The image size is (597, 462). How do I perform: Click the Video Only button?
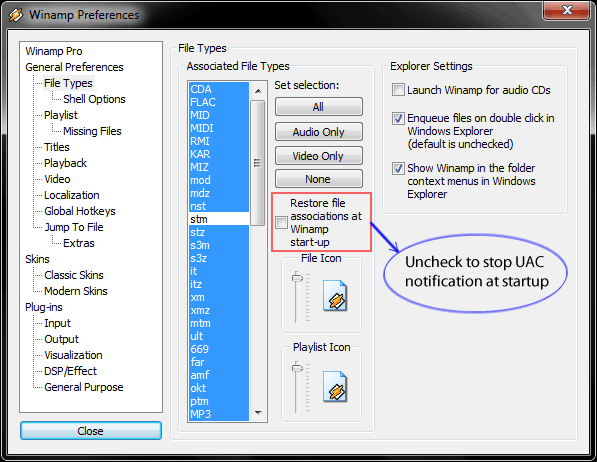click(x=319, y=156)
